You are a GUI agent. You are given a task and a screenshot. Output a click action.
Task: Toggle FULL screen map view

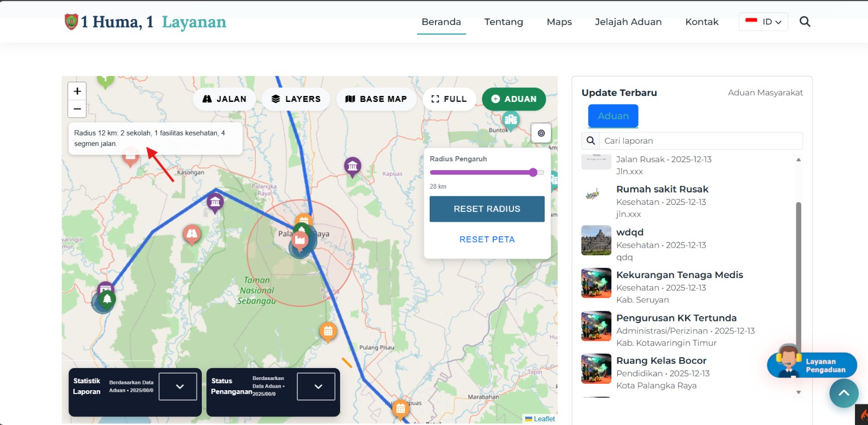pos(449,99)
